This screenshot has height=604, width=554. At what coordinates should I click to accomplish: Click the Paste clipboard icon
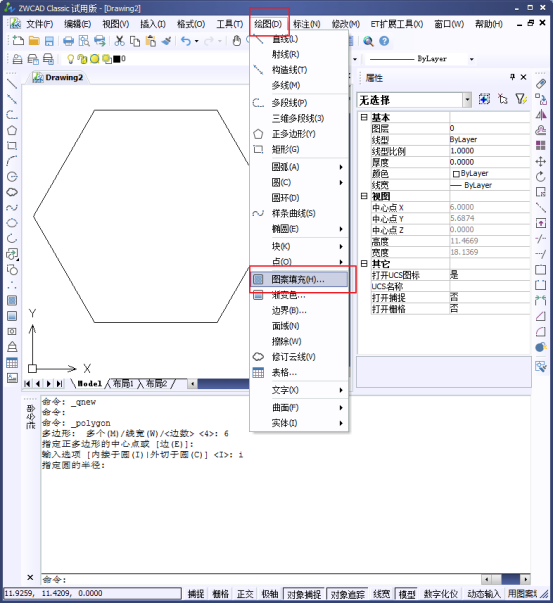pyautogui.click(x=151, y=41)
